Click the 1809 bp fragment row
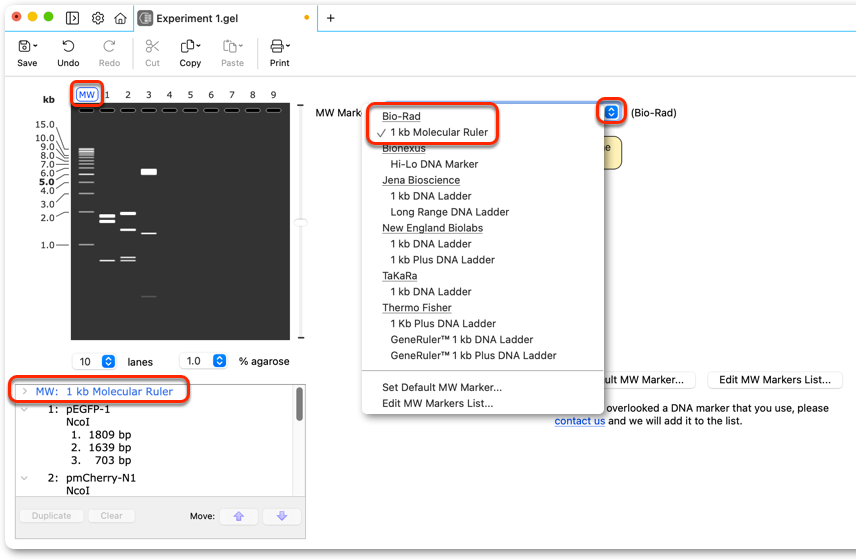Image resolution: width=856 pixels, height=560 pixels. click(x=102, y=435)
